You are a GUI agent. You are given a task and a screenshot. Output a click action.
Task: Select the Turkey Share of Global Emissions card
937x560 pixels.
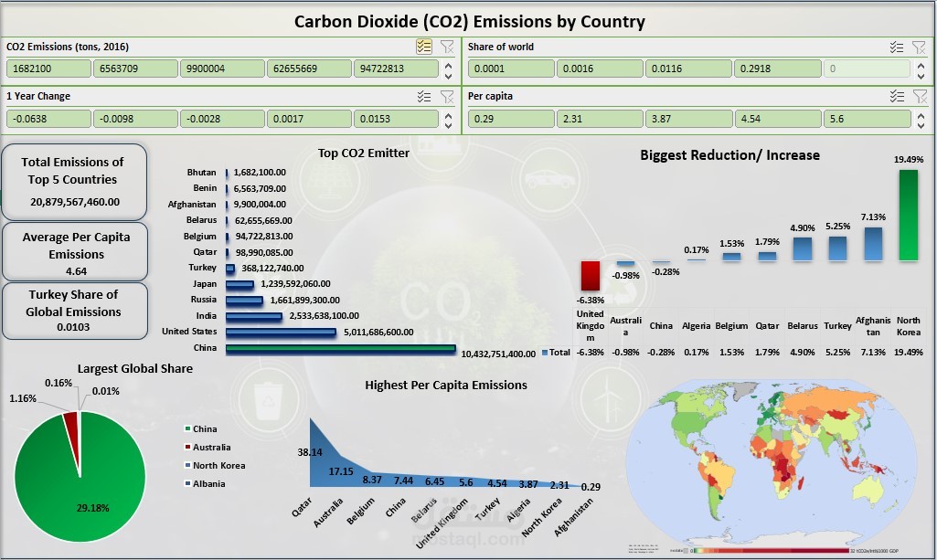(x=73, y=311)
